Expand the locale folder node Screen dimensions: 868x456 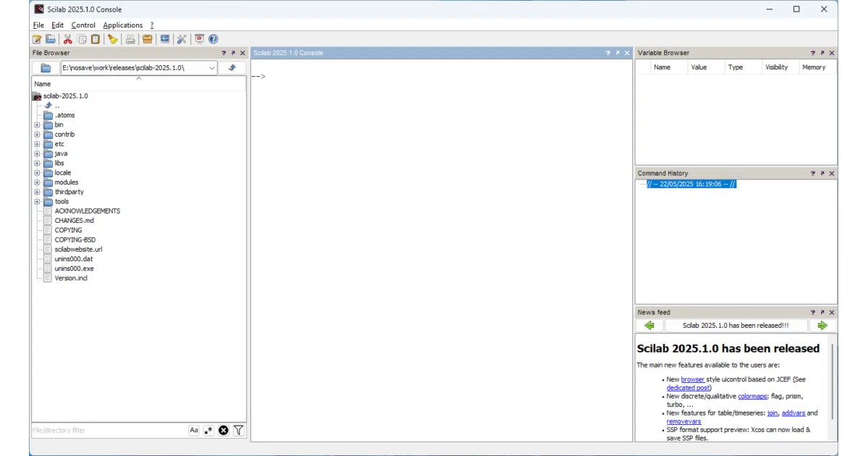(x=37, y=173)
